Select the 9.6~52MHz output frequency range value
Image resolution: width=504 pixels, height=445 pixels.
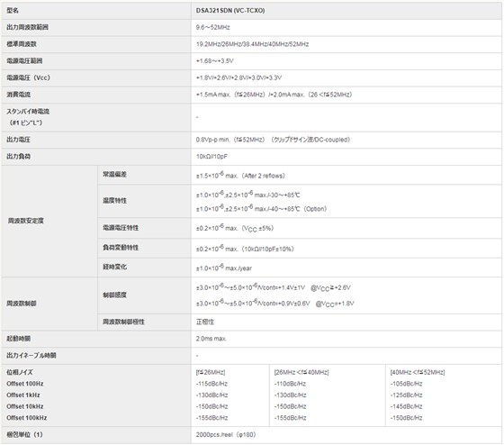(x=212, y=27)
